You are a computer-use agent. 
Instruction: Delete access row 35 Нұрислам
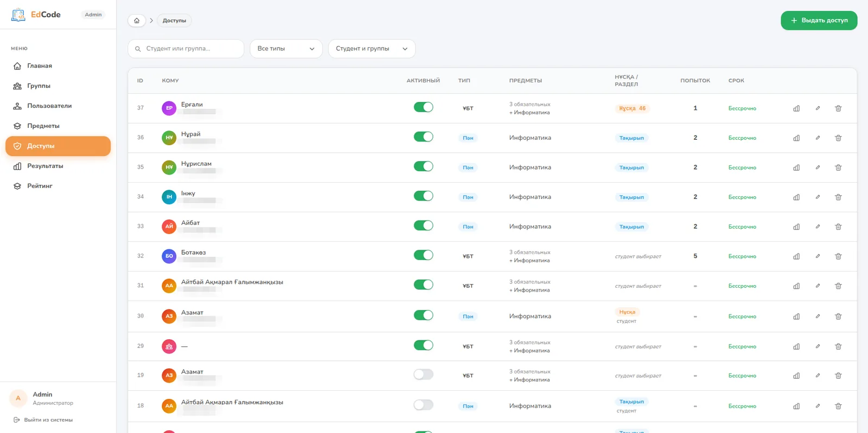838,167
